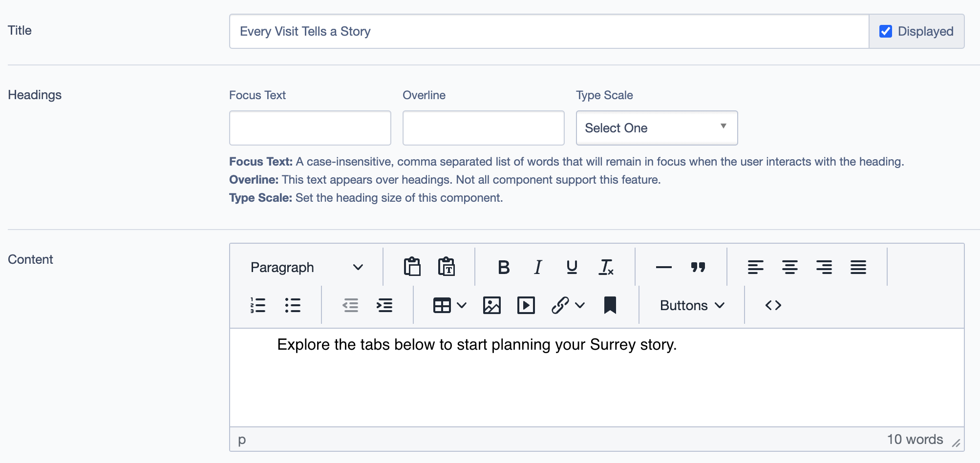Insert a horizontal rule line
980x463 pixels.
(x=663, y=267)
